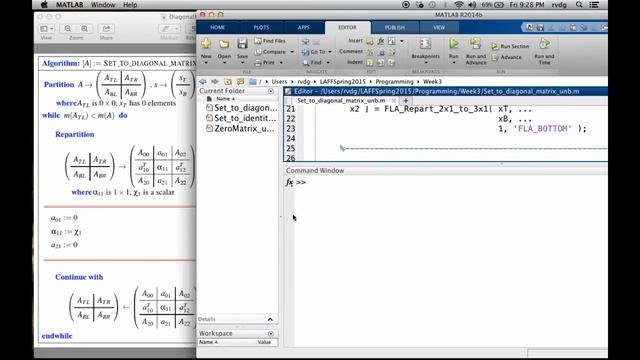Click Zoom in button in Preview window
Screen dimensions: 640x360
[x=84, y=29]
